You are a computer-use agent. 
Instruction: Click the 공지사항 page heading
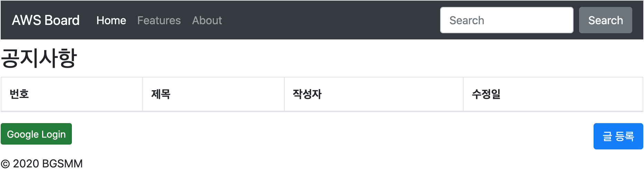(x=39, y=58)
